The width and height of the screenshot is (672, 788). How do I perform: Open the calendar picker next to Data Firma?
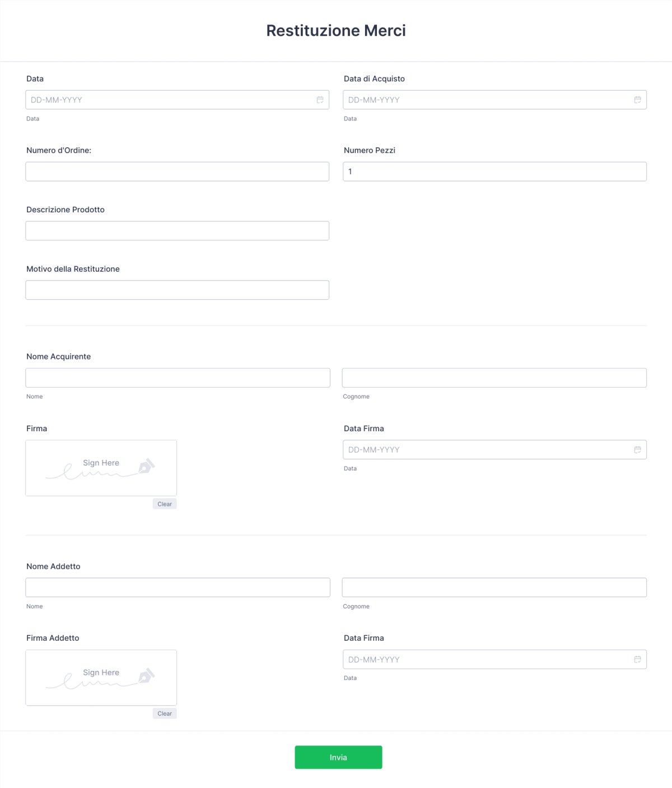[x=638, y=449]
